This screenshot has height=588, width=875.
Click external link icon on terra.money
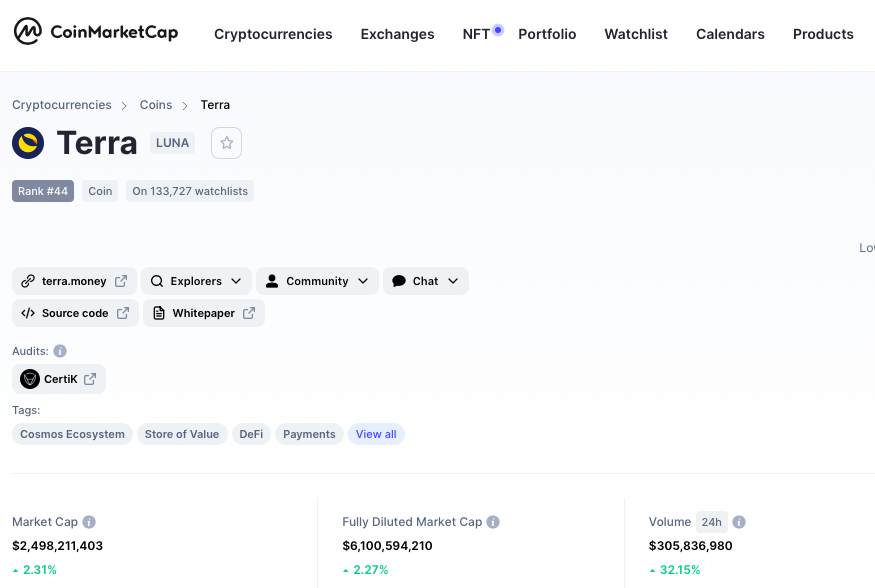point(121,281)
